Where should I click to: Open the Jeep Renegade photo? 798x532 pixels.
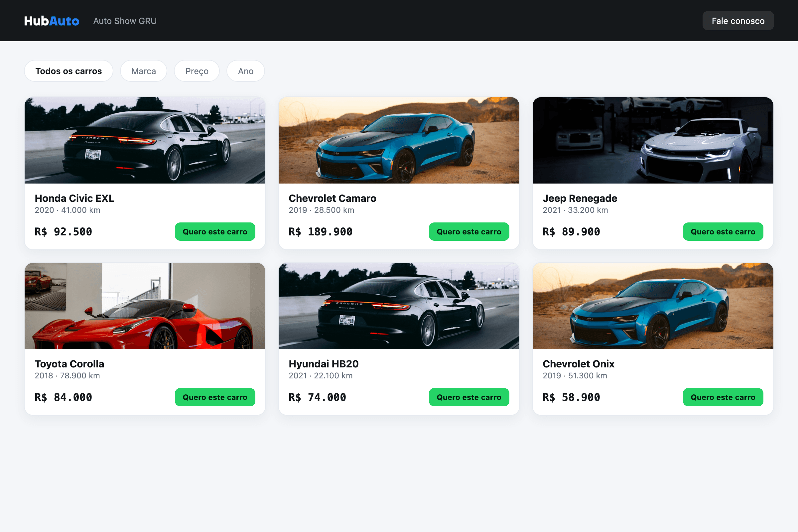(x=653, y=140)
